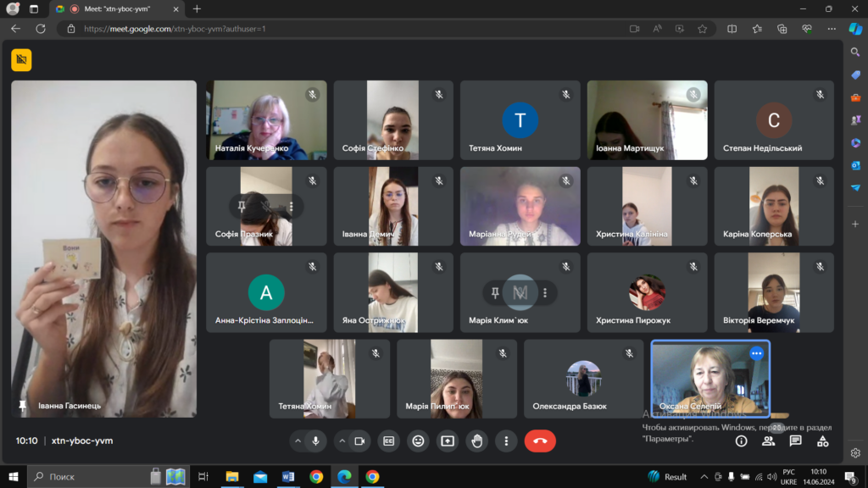Toggle the raise hand button
The image size is (868, 488).
point(476,441)
